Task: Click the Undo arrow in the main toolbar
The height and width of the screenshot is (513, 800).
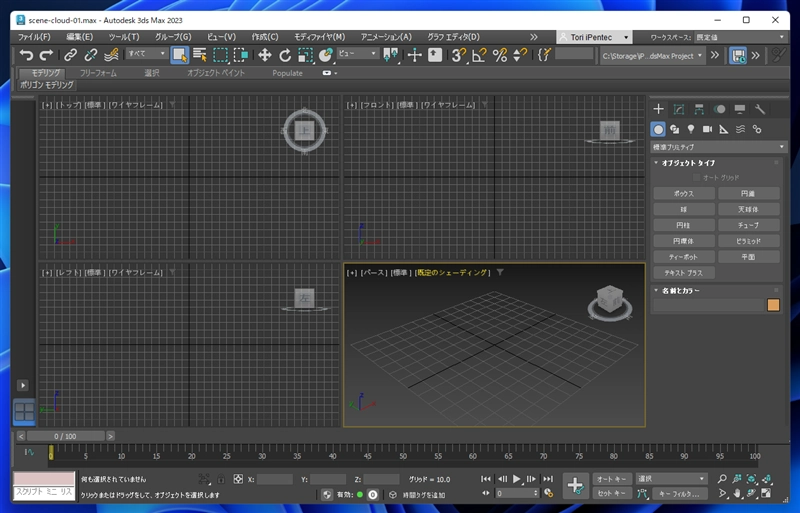Action: pos(26,55)
